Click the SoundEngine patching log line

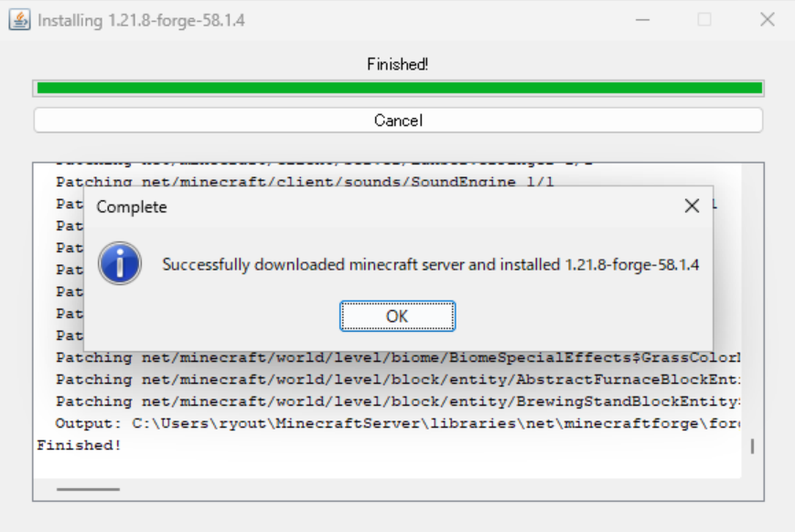(305, 182)
